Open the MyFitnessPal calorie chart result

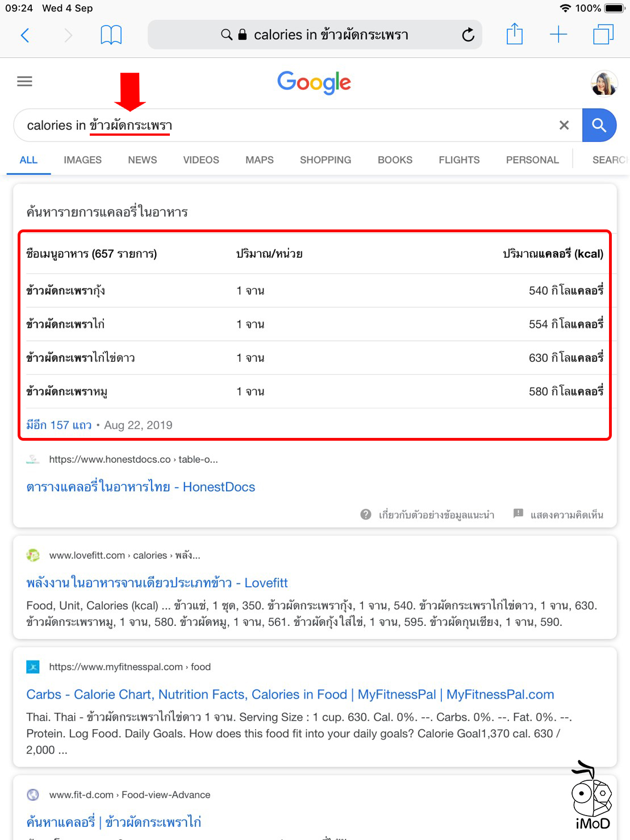click(x=290, y=694)
